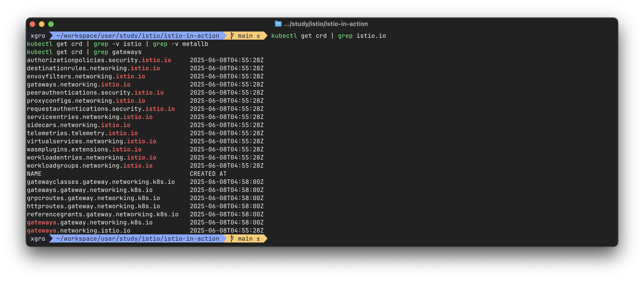The image size is (644, 281).
Task: Click telemetries.telemetry.istio.io row
Action: pos(145,133)
